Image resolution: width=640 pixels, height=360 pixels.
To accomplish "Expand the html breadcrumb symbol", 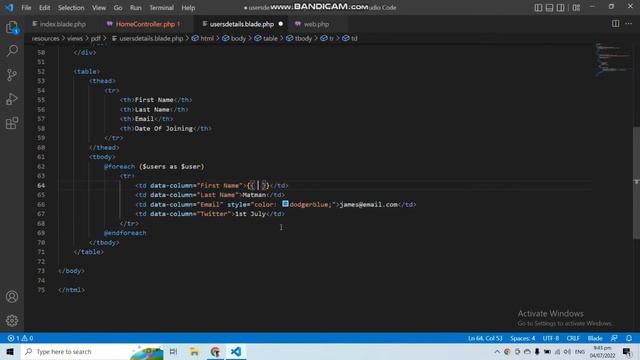I will pos(203,38).
